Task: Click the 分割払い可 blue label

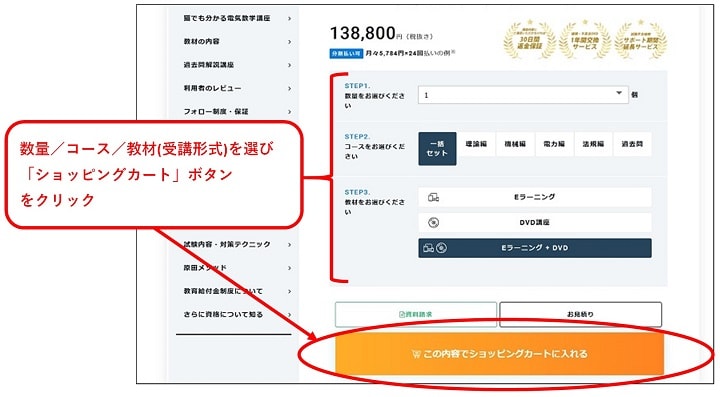Action: coord(346,53)
